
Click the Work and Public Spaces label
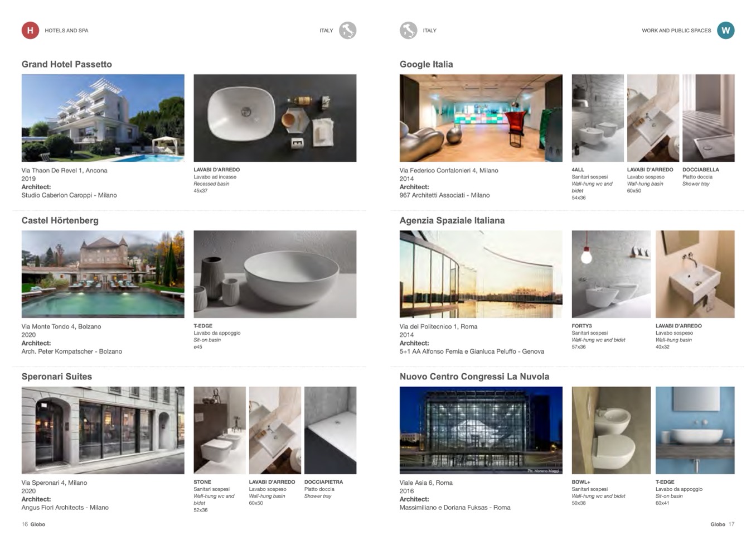point(676,31)
